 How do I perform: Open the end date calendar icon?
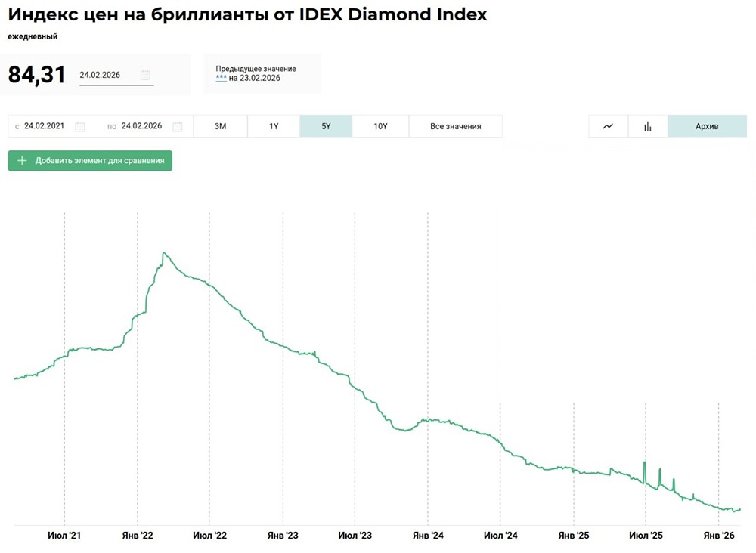(178, 127)
